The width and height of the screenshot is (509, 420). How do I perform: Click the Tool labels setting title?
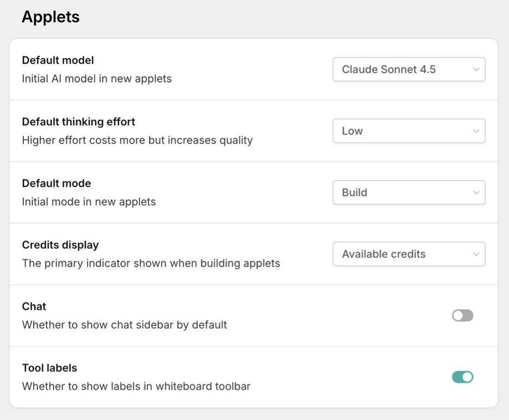pos(49,367)
